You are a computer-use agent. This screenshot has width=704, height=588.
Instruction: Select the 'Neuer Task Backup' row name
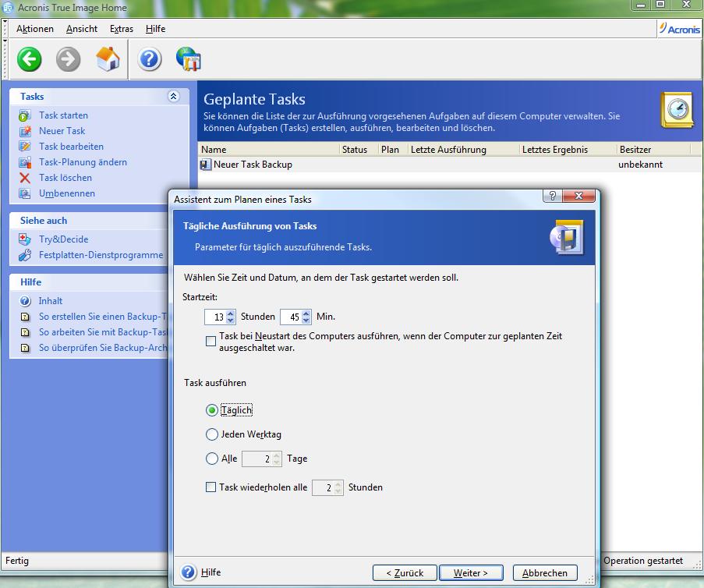point(253,165)
